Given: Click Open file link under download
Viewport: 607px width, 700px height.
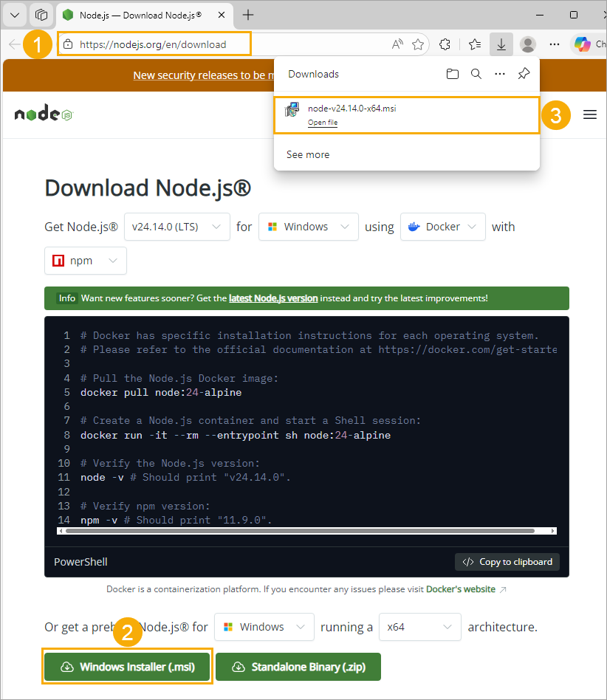Looking at the screenshot, I should click(x=323, y=123).
